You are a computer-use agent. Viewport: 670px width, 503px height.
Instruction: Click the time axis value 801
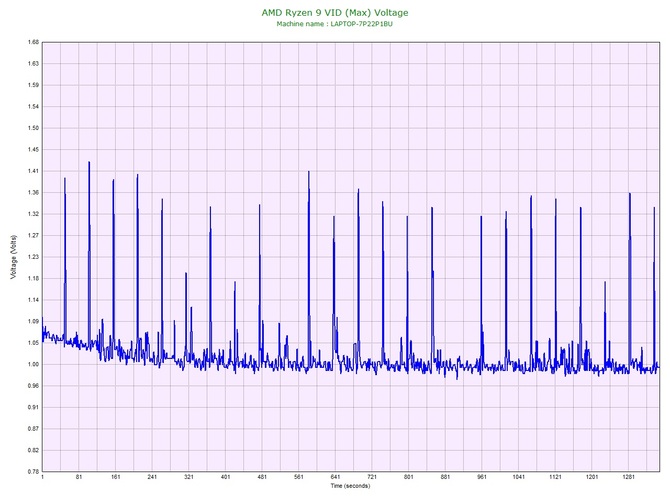pos(408,477)
